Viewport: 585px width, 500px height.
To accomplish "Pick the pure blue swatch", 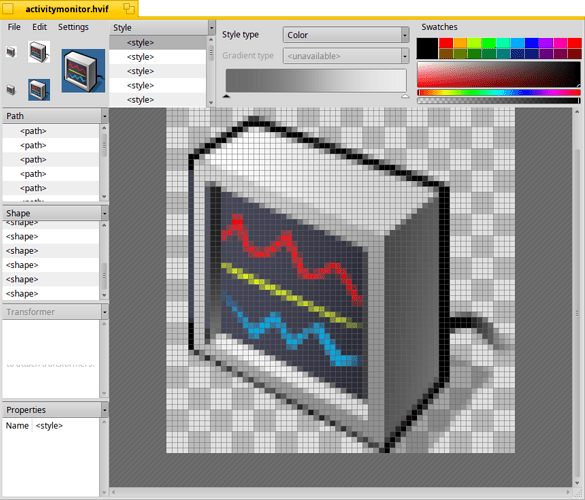I will coord(531,43).
